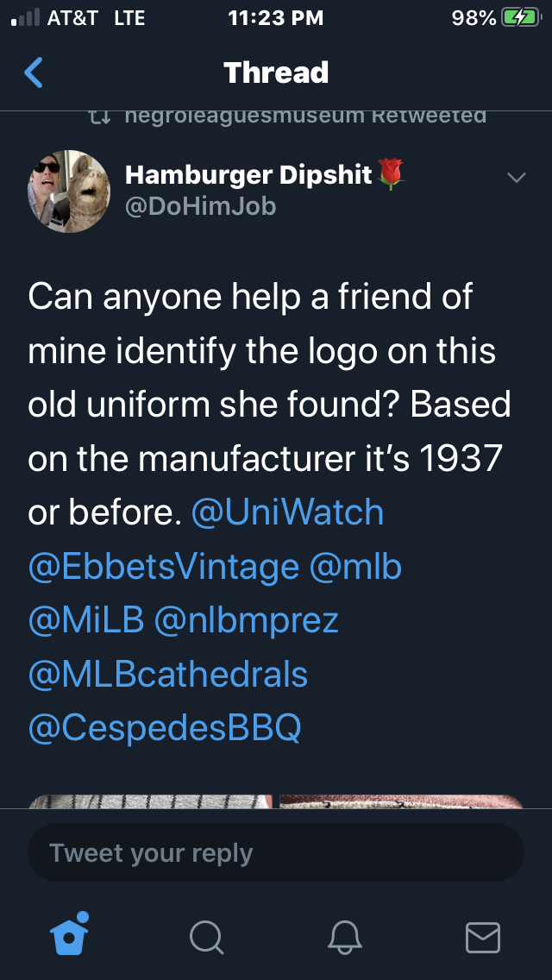Open the @EbbetsVintage mention link
The width and height of the screenshot is (552, 980).
pyautogui.click(x=163, y=567)
